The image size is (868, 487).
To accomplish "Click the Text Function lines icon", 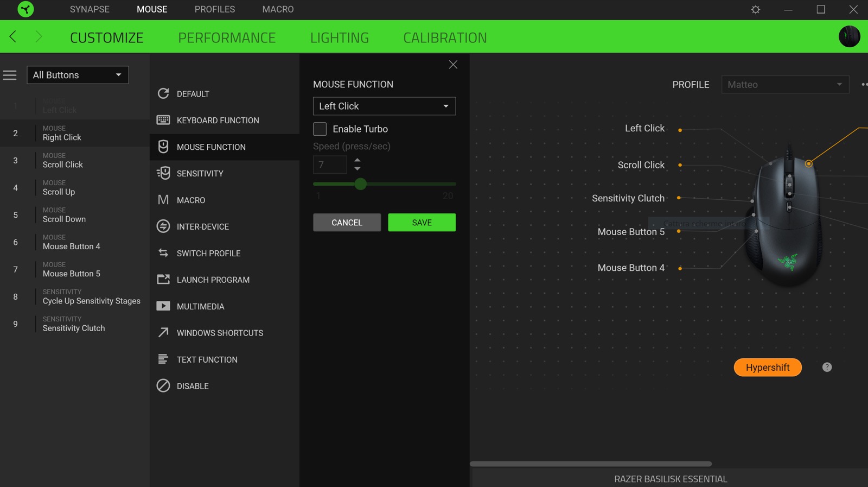I will pos(163,359).
